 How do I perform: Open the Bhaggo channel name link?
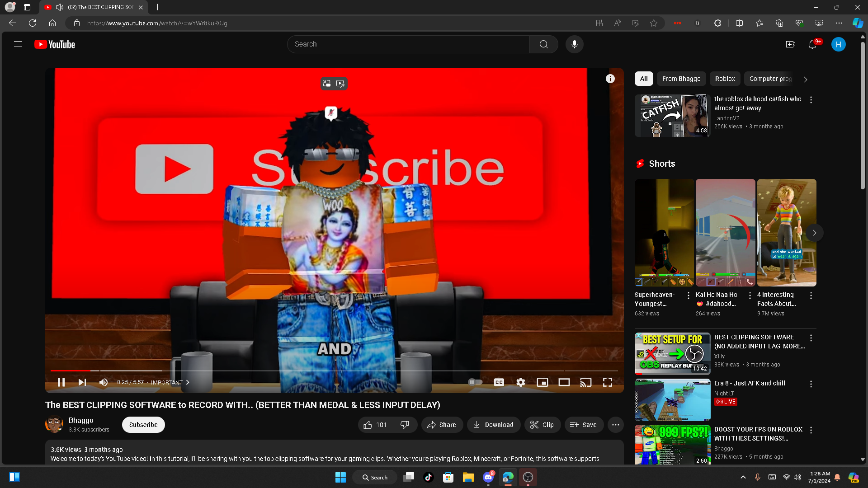tap(81, 420)
